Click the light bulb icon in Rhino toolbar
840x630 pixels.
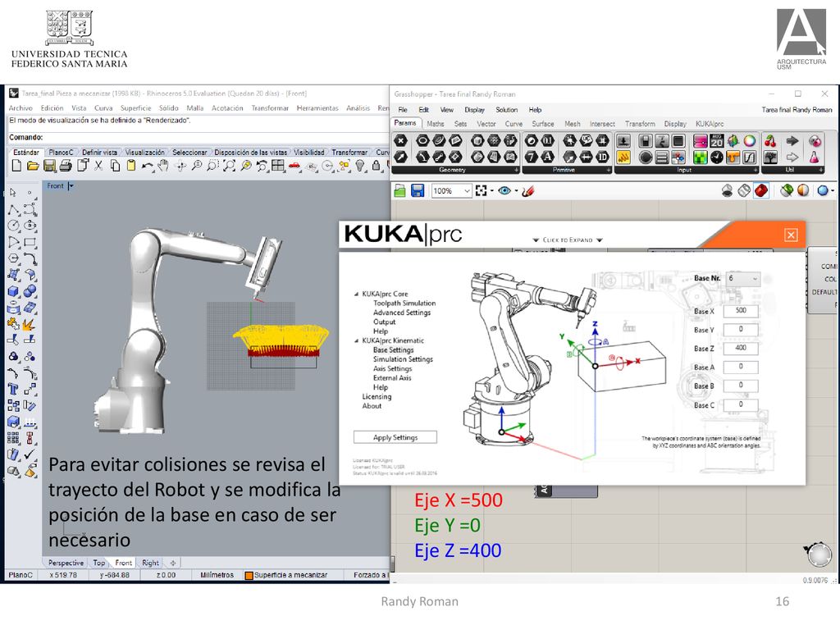pyautogui.click(x=360, y=166)
